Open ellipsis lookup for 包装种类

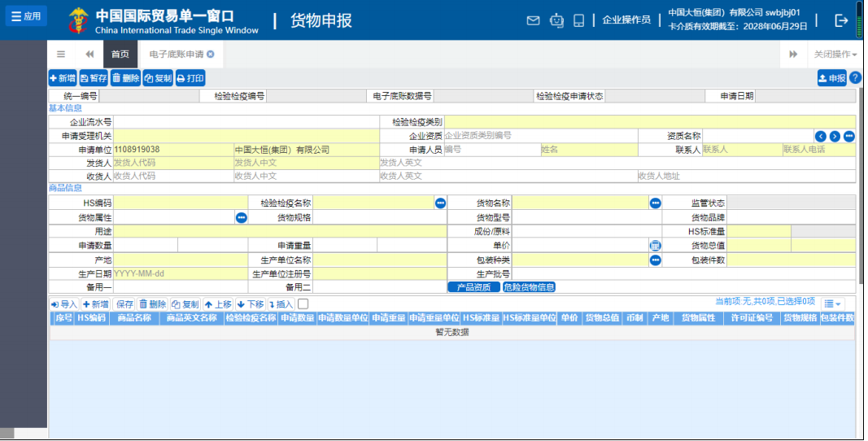pyautogui.click(x=655, y=260)
